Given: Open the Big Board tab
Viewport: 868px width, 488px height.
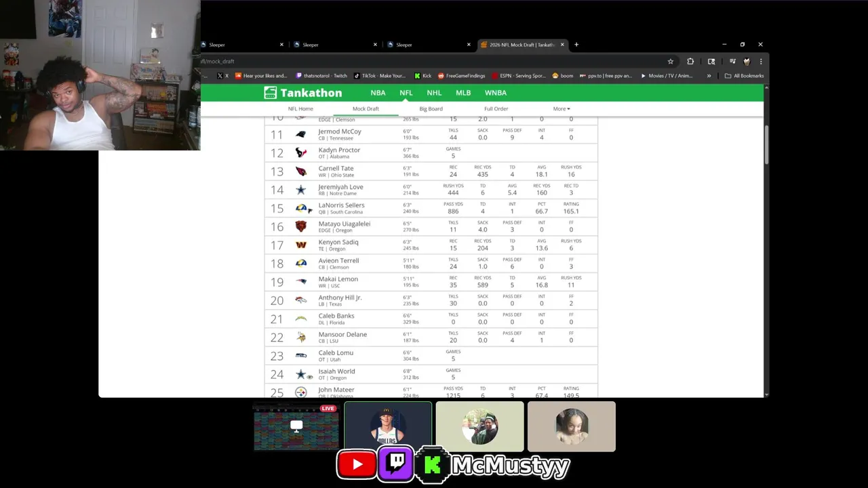Looking at the screenshot, I should click(431, 109).
